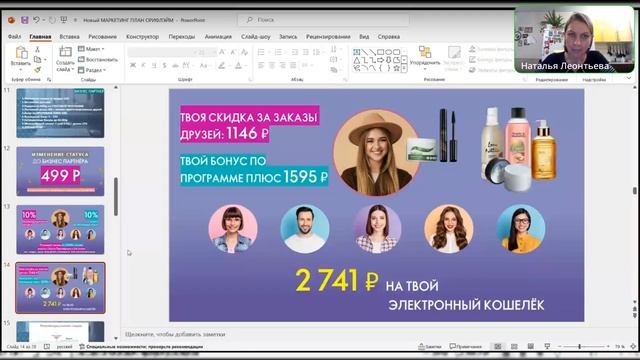Decrease font size with smaller A icon
The width and height of the screenshot is (640, 360).
(233, 52)
